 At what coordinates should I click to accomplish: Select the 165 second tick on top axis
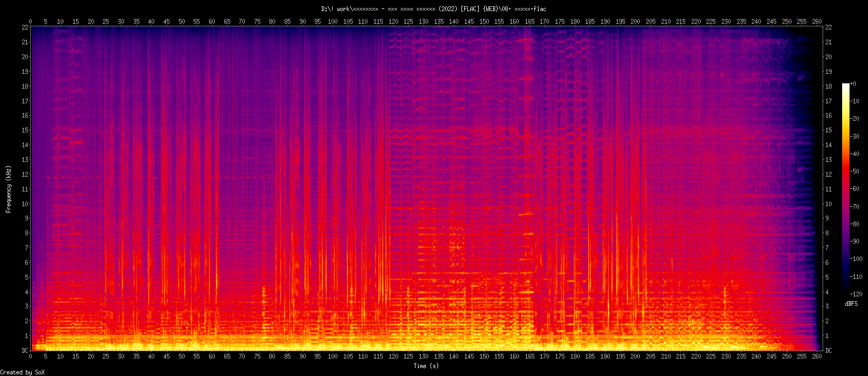pyautogui.click(x=530, y=22)
